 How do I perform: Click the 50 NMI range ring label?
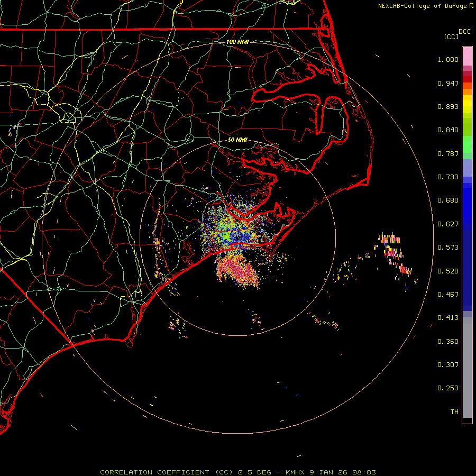pyautogui.click(x=237, y=140)
